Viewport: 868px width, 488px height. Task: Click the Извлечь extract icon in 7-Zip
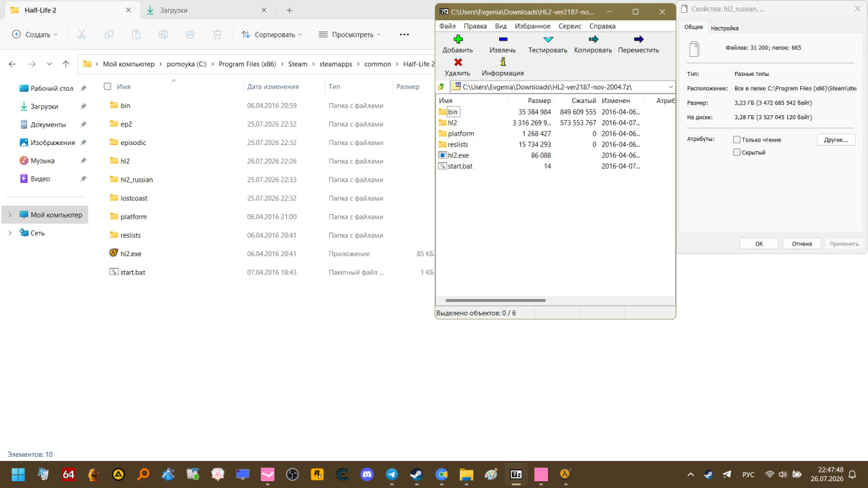(502, 39)
